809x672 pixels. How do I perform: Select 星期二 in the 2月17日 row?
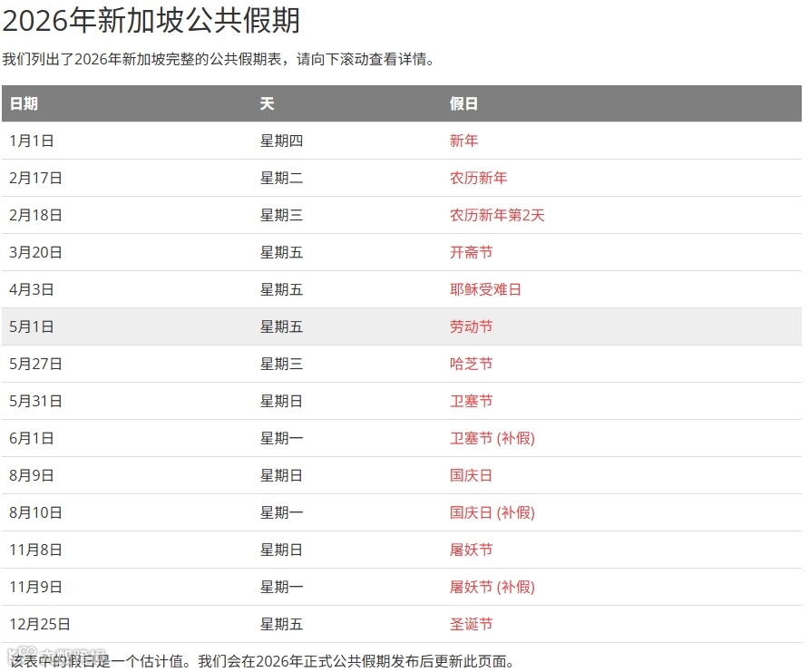281,178
